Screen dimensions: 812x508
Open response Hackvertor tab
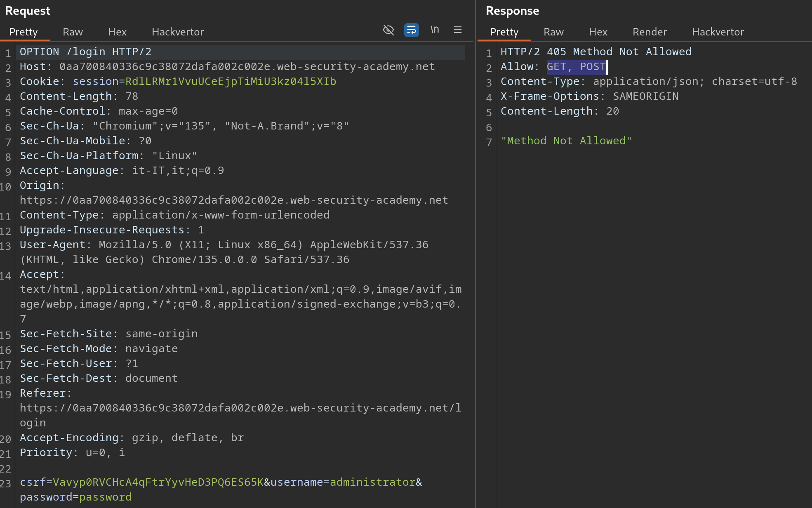pos(718,32)
